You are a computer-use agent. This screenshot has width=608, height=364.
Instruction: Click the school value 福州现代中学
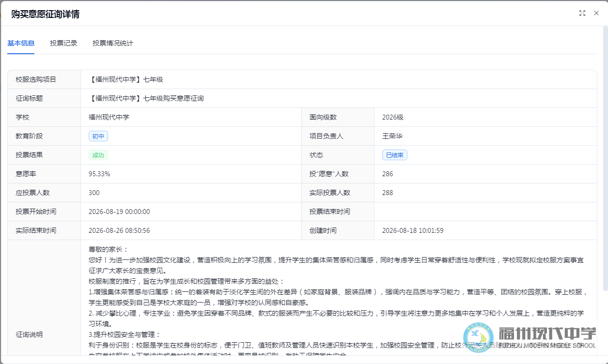(109, 117)
